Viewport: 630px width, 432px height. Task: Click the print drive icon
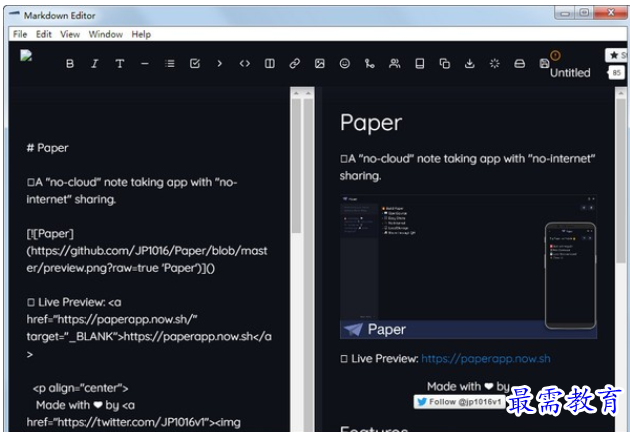520,63
